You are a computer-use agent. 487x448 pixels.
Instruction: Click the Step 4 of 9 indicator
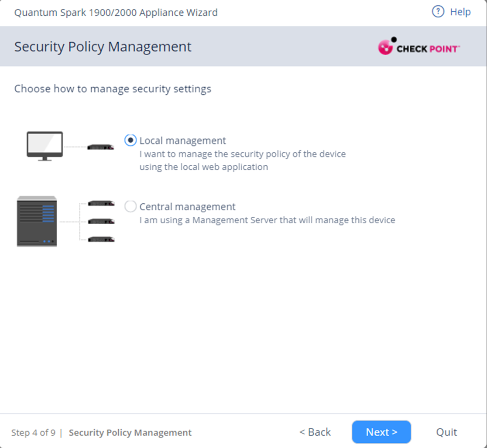[33, 433]
